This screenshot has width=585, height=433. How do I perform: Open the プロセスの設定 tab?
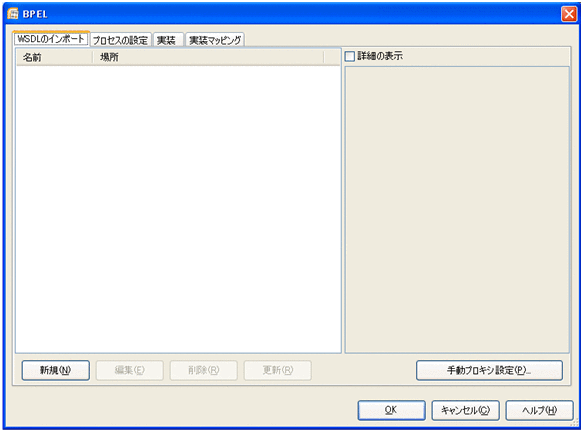tap(120, 40)
